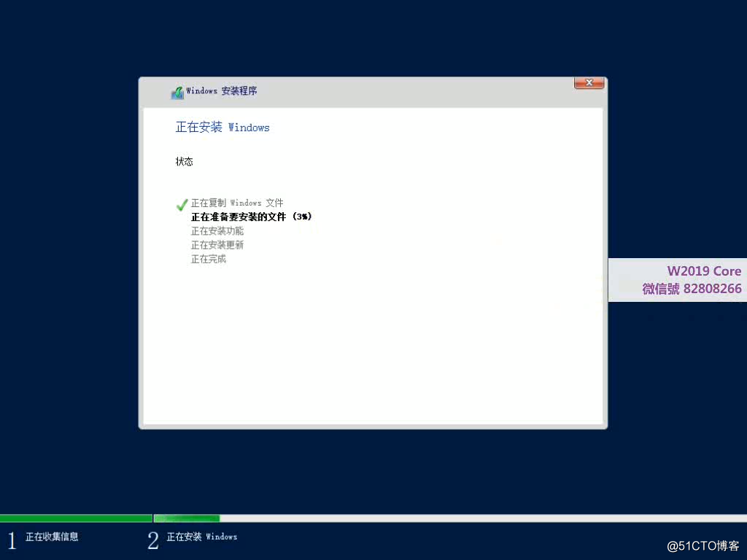This screenshot has width=747, height=560.
Task: Click the Windows 安装程序 title text
Action: (222, 90)
